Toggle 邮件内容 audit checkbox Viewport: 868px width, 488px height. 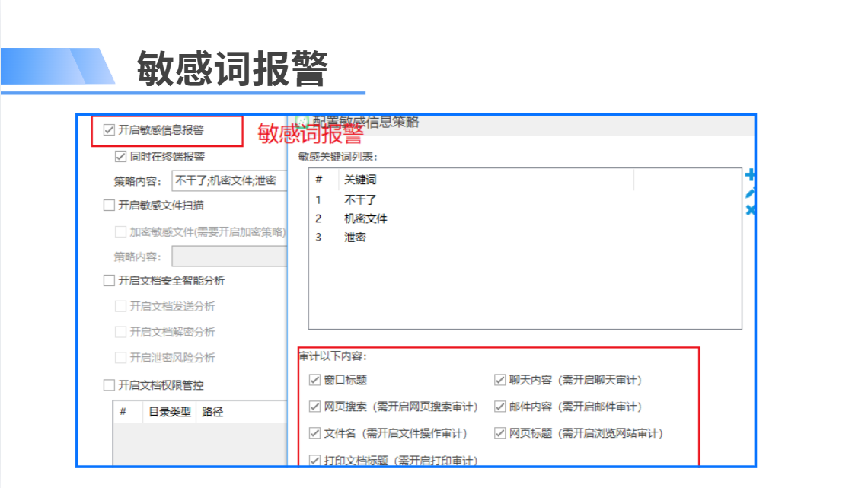500,407
